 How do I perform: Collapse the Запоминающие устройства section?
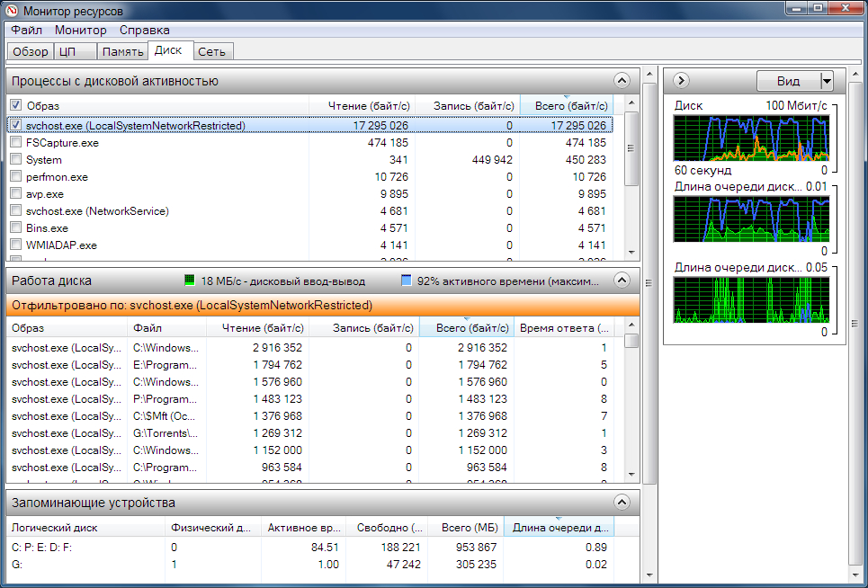[x=622, y=503]
